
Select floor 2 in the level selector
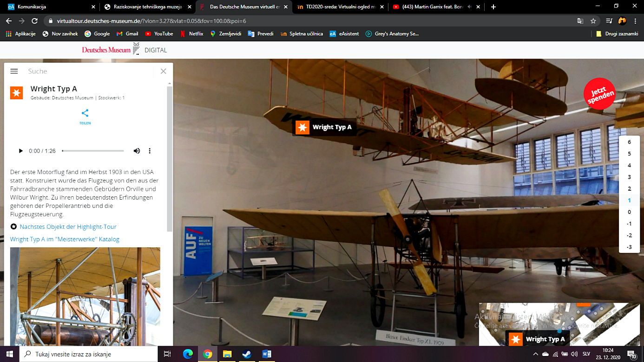point(629,188)
